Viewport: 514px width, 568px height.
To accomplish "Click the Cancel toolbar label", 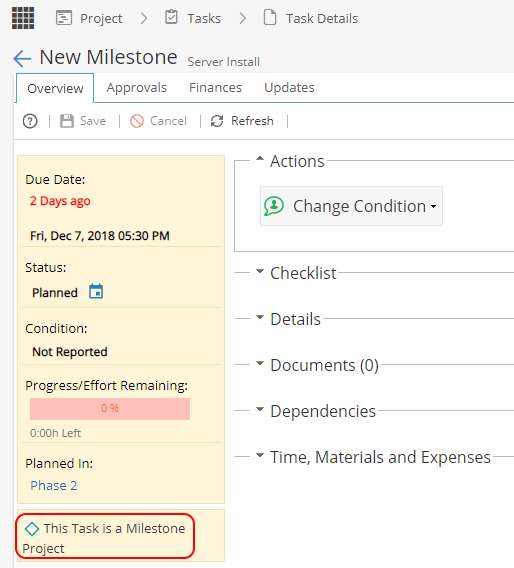I will click(168, 121).
